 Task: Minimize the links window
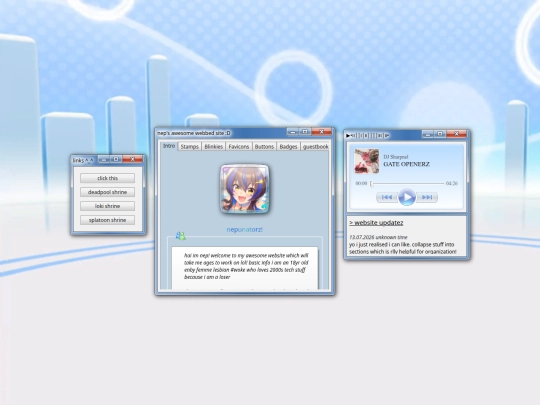coord(104,159)
